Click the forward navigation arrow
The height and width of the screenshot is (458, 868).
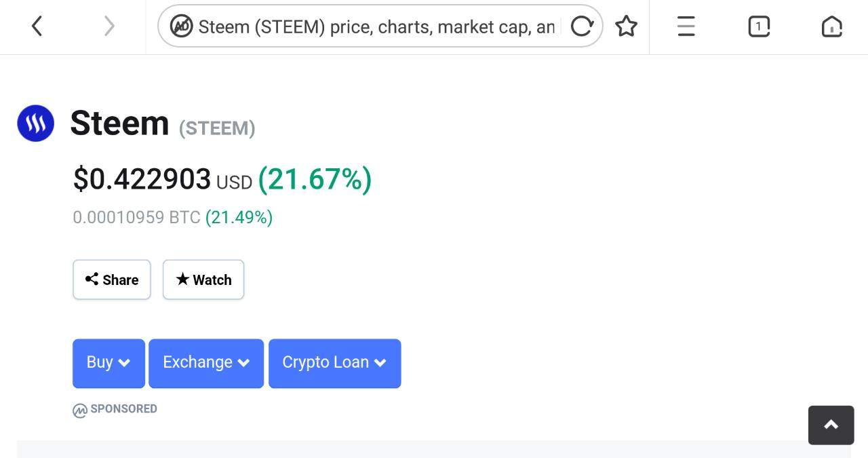(x=109, y=26)
